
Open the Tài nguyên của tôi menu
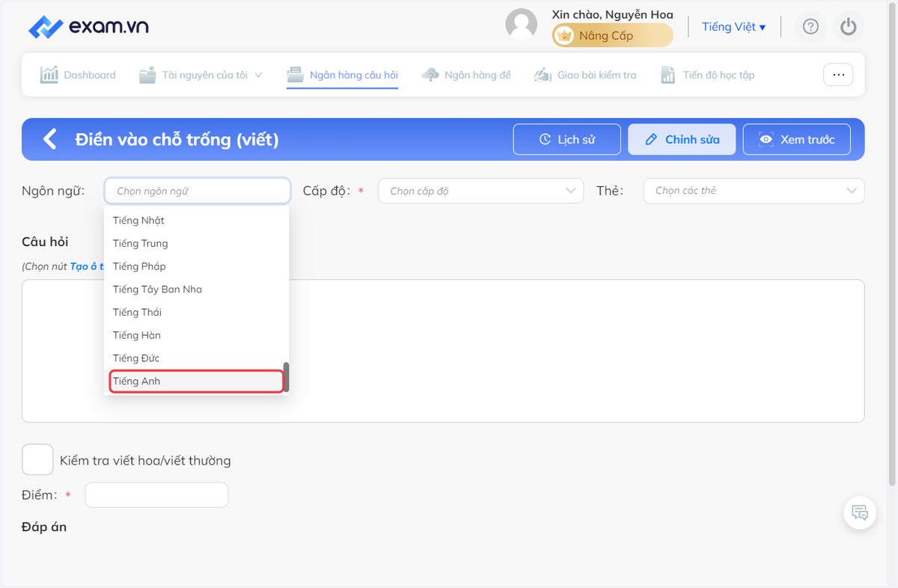(201, 75)
